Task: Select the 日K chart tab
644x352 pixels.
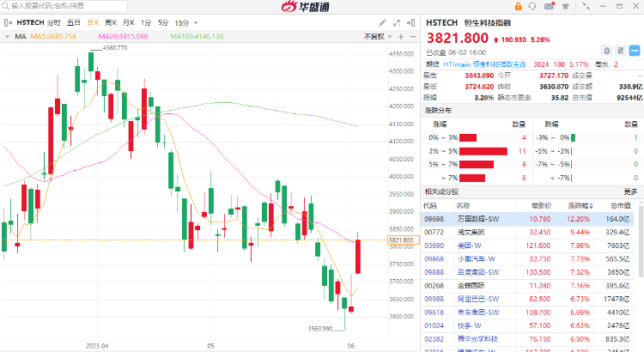Action: (x=94, y=23)
